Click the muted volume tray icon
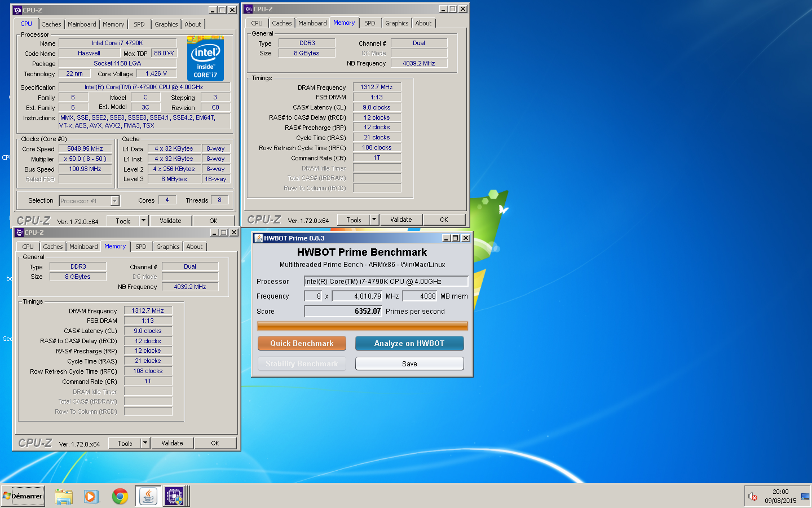The width and height of the screenshot is (812, 508). coord(752,497)
